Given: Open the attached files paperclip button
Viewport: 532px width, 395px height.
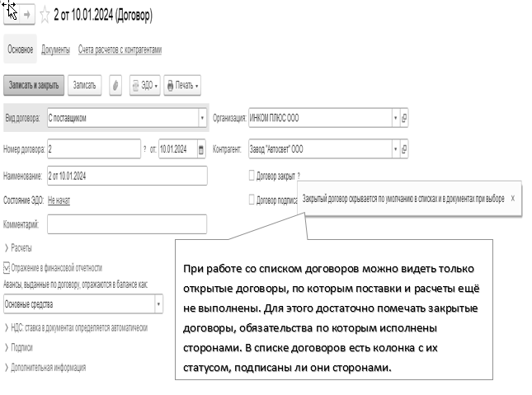Looking at the screenshot, I should 115,85.
